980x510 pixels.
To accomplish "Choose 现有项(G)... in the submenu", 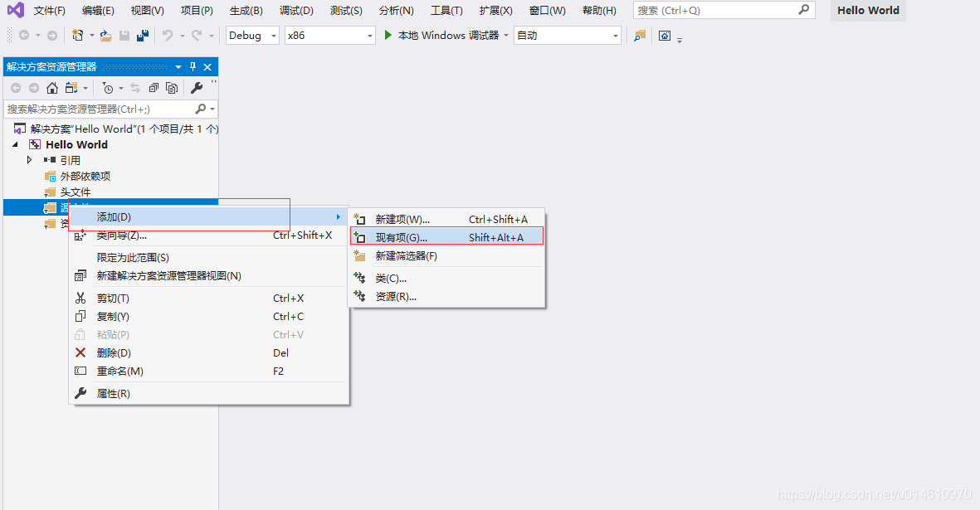I will (446, 237).
